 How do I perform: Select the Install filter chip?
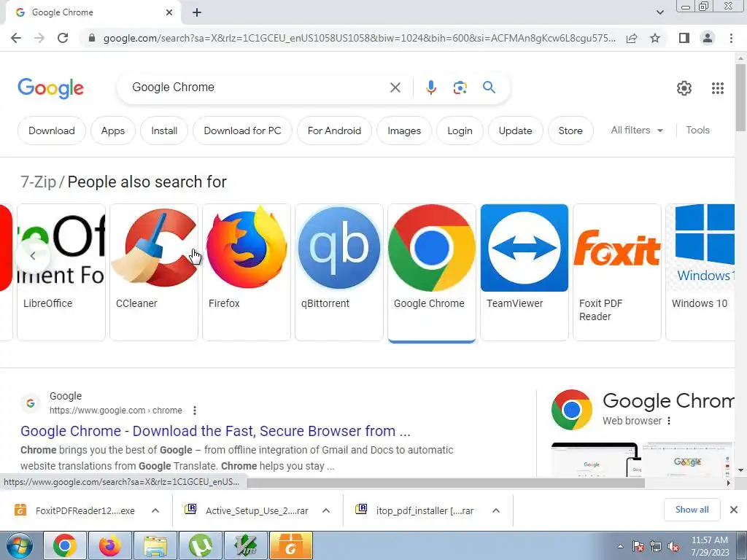[164, 131]
